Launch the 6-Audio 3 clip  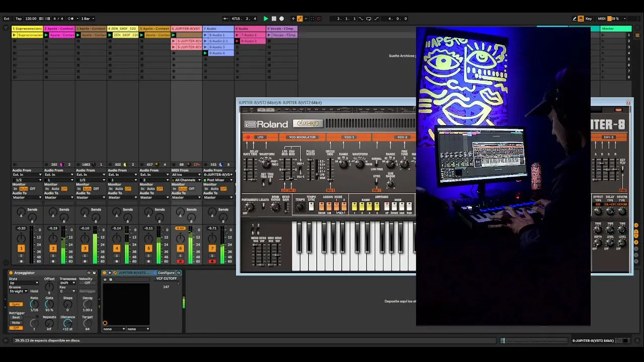[x=205, y=47]
